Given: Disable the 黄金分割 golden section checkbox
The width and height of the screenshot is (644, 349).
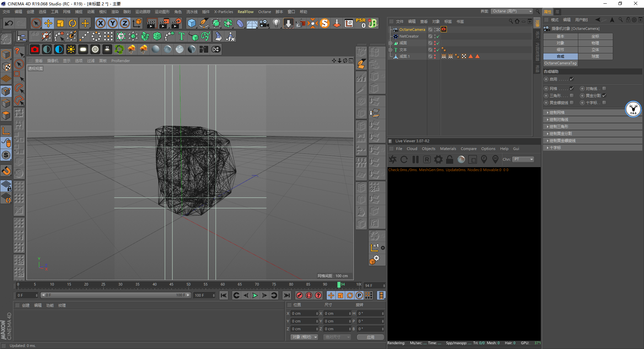Looking at the screenshot, I should (604, 96).
